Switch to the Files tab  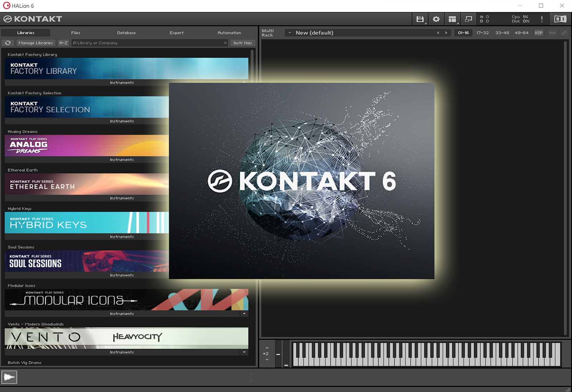pyautogui.click(x=76, y=33)
